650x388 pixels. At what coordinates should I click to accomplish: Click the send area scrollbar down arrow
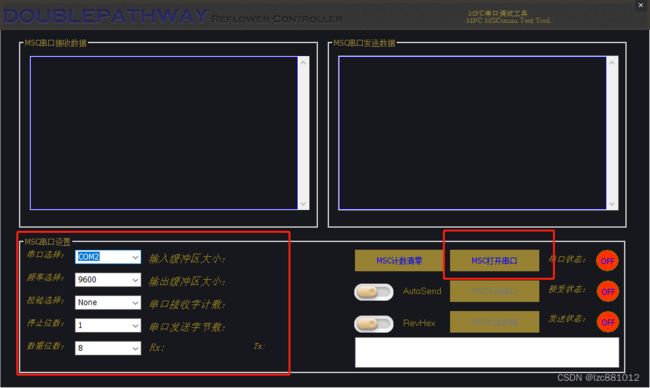(612, 204)
